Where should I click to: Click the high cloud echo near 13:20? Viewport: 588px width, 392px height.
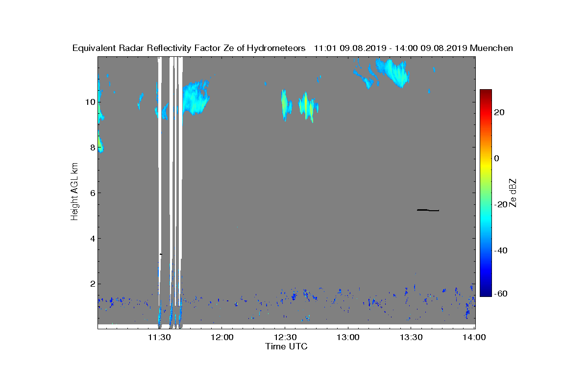393,73
